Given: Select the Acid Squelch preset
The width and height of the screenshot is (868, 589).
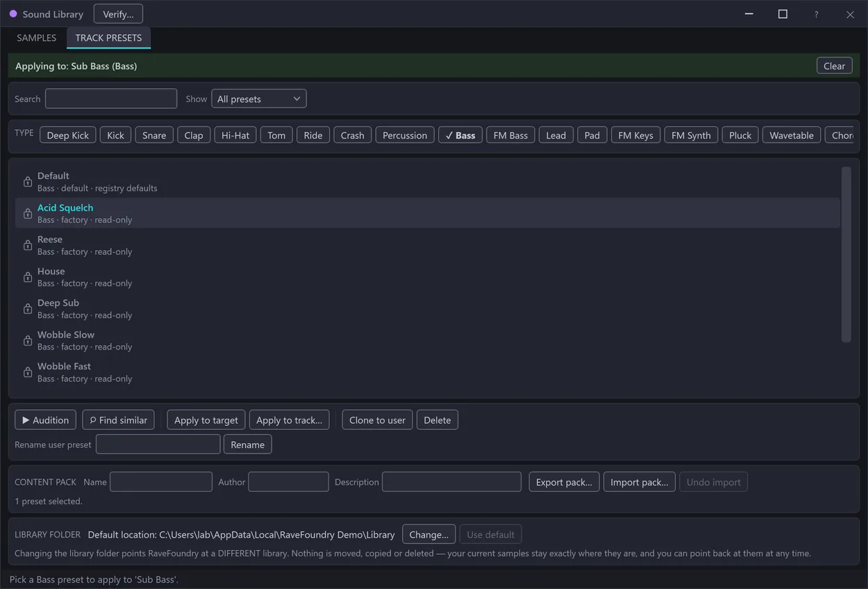Looking at the screenshot, I should [x=428, y=213].
